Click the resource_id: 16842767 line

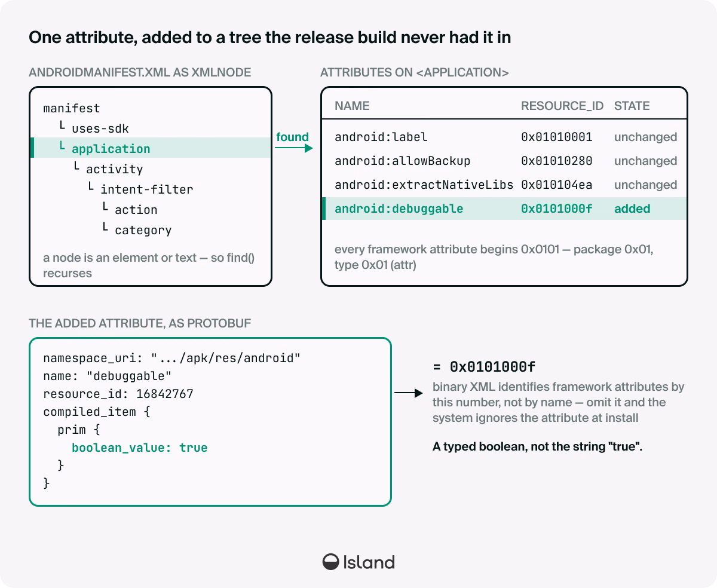[118, 394]
